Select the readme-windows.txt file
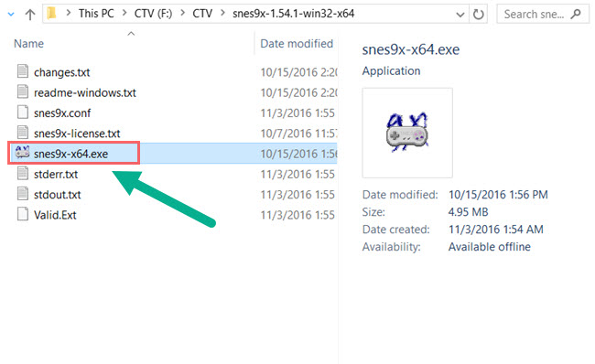 84,93
